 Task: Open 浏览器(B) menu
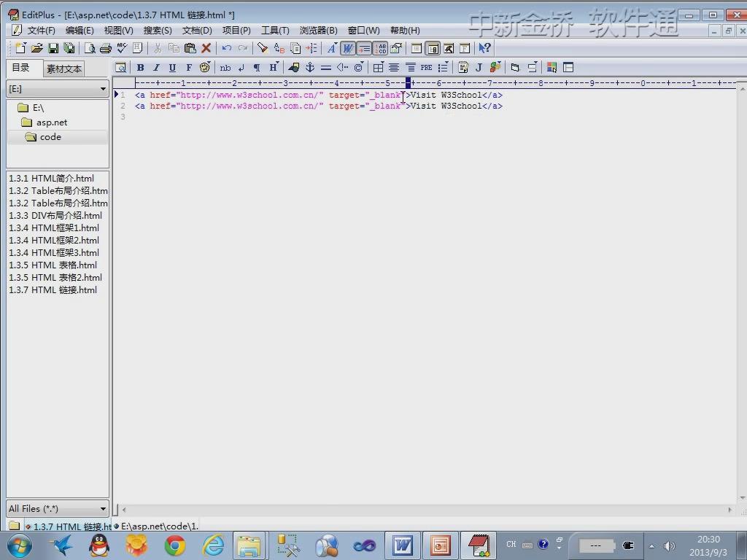[x=318, y=31]
